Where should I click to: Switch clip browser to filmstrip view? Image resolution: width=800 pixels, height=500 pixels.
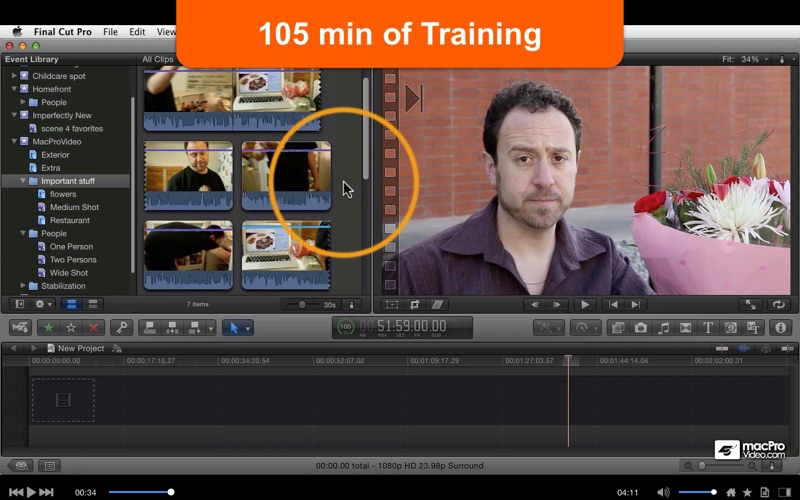(72, 304)
